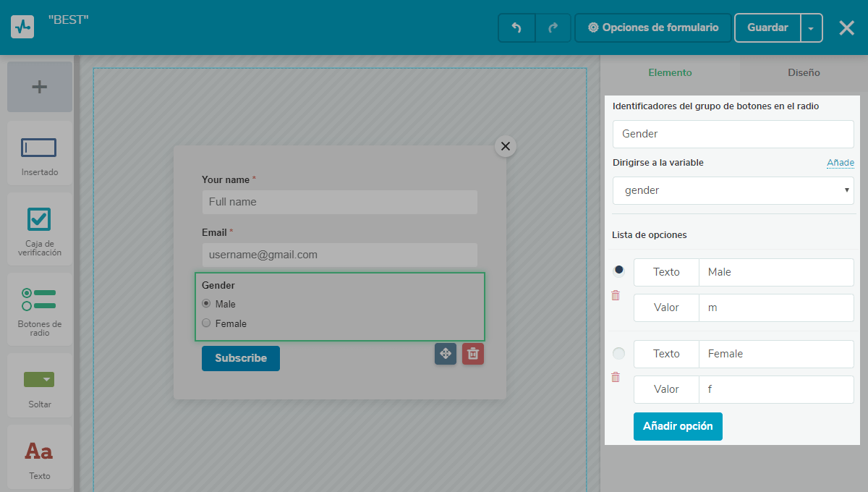Open the gender variable dropdown
Viewport: 868px width, 492px height.
pos(733,190)
